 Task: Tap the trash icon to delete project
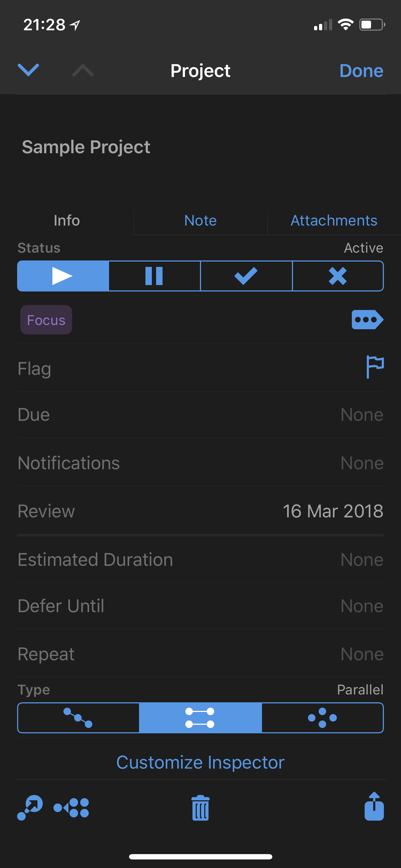[x=200, y=808]
